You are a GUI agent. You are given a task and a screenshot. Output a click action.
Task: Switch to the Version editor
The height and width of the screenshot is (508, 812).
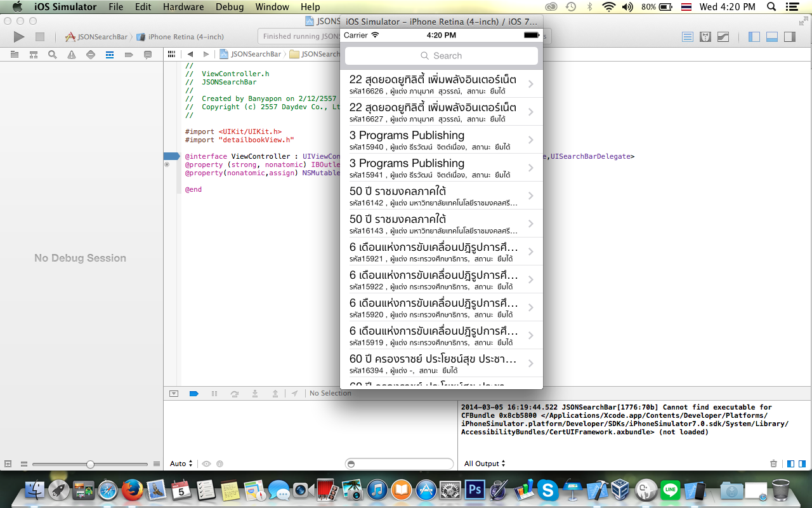pyautogui.click(x=723, y=37)
